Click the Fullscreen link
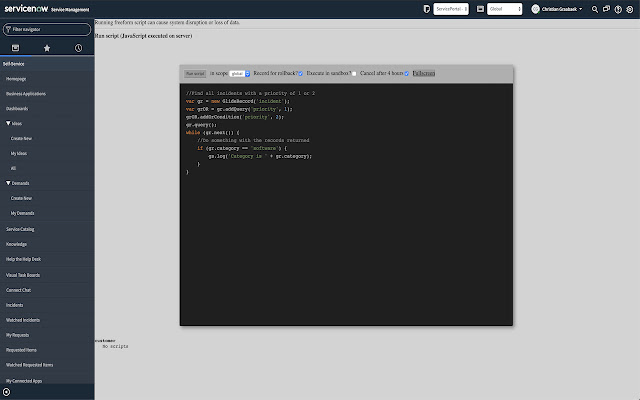This screenshot has height=400, width=640. click(x=424, y=73)
